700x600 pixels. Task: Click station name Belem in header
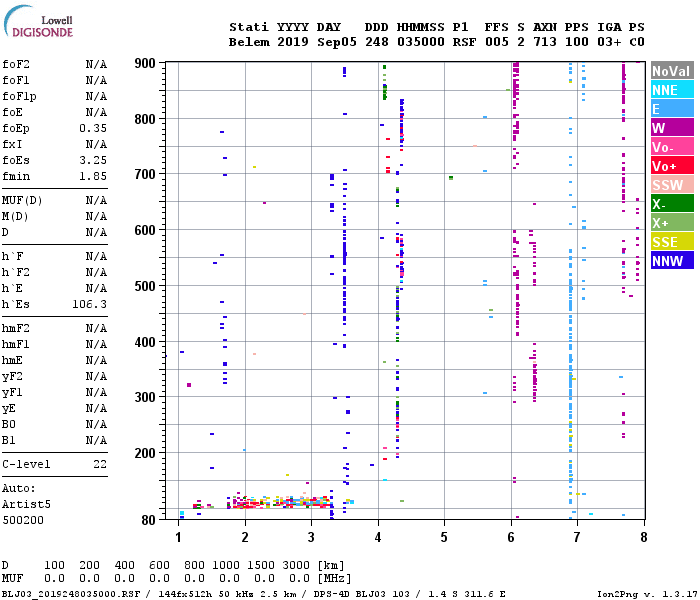249,42
